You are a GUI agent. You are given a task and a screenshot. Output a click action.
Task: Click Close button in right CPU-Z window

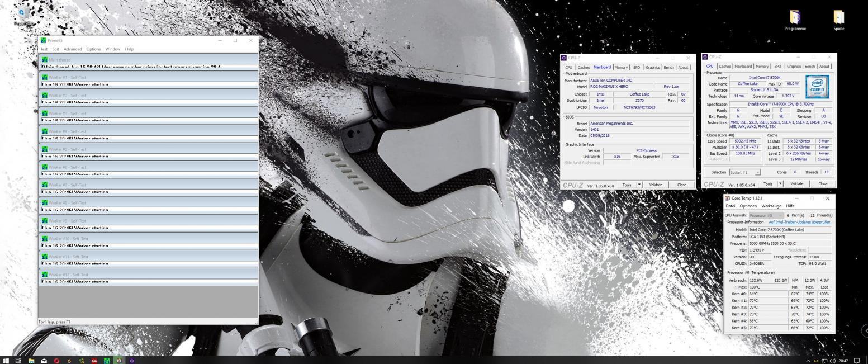[x=823, y=184]
